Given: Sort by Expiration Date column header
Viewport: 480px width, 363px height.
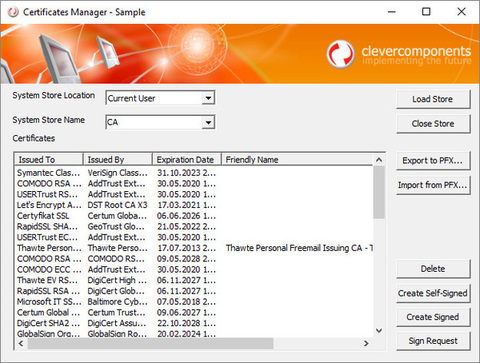Looking at the screenshot, I should point(187,160).
